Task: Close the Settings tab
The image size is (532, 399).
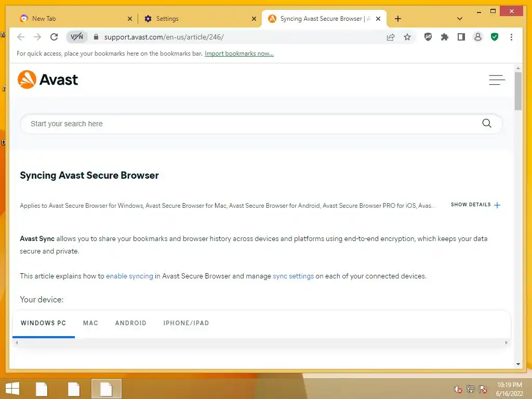Action: [x=254, y=19]
